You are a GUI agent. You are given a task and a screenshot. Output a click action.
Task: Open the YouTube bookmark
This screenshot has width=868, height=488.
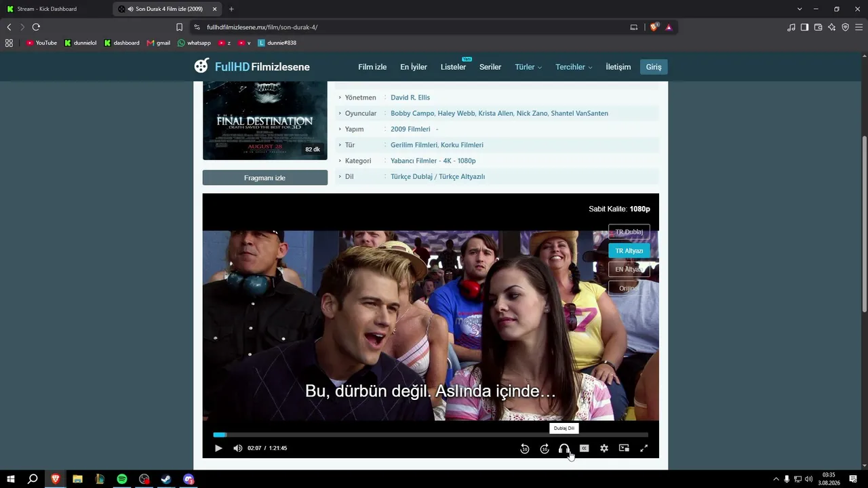pos(41,43)
